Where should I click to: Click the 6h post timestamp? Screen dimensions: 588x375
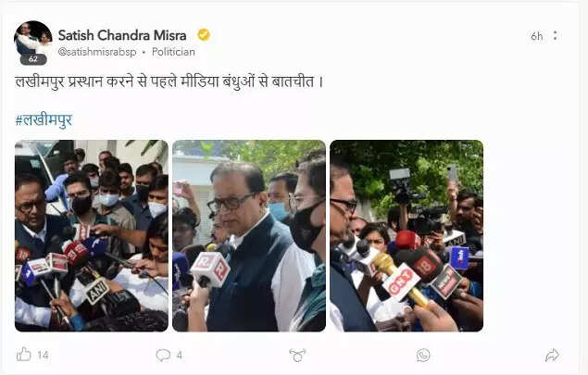[x=537, y=36]
